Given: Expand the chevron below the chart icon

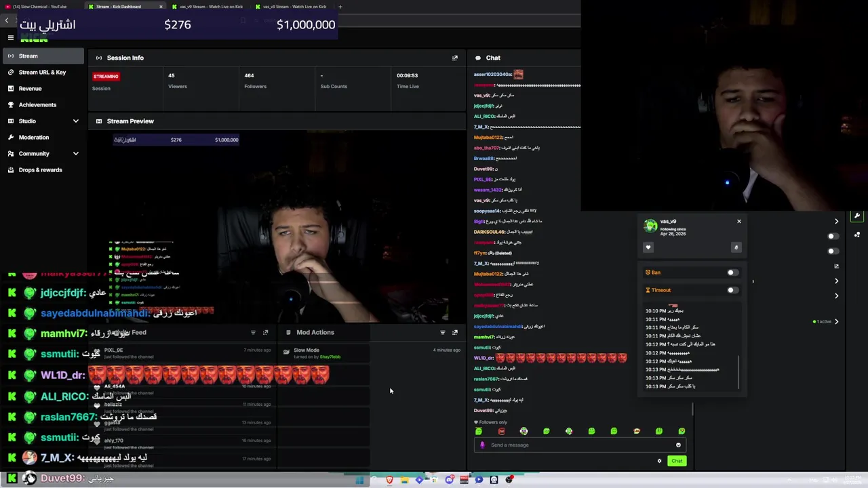Looking at the screenshot, I should tap(837, 281).
